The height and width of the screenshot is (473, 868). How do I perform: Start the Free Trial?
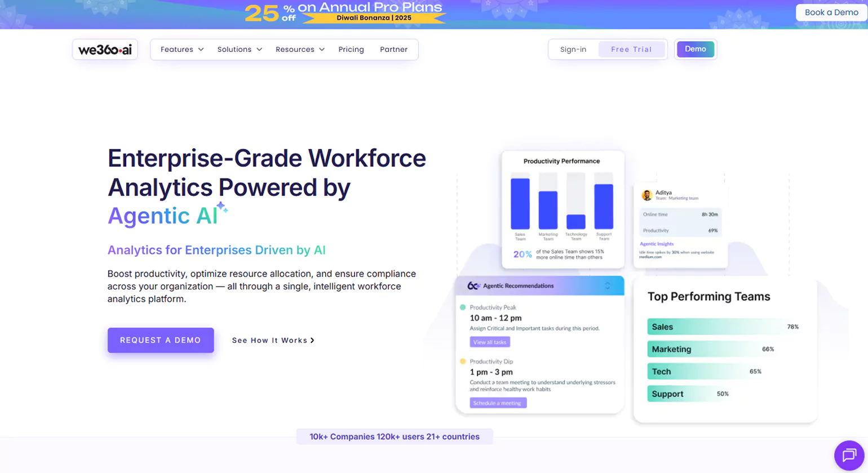click(x=631, y=50)
